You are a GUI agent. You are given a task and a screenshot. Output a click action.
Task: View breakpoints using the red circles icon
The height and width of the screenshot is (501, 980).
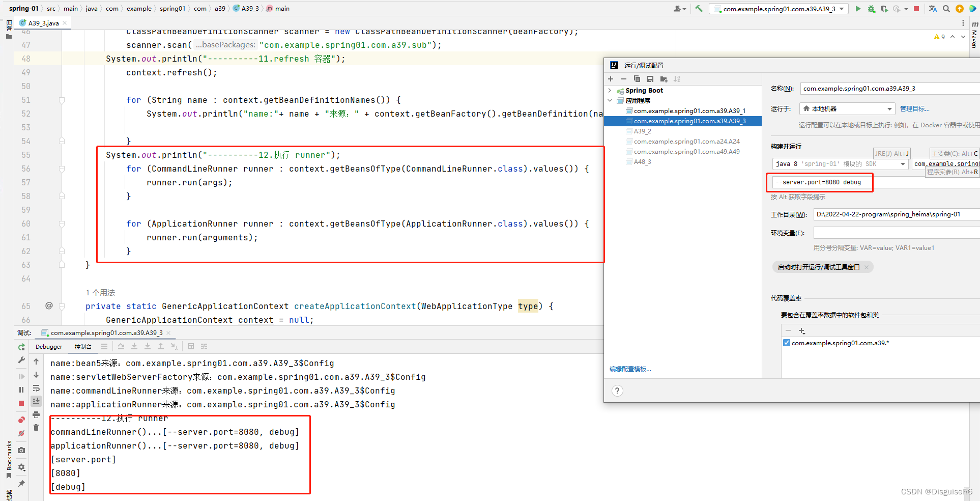coord(21,420)
